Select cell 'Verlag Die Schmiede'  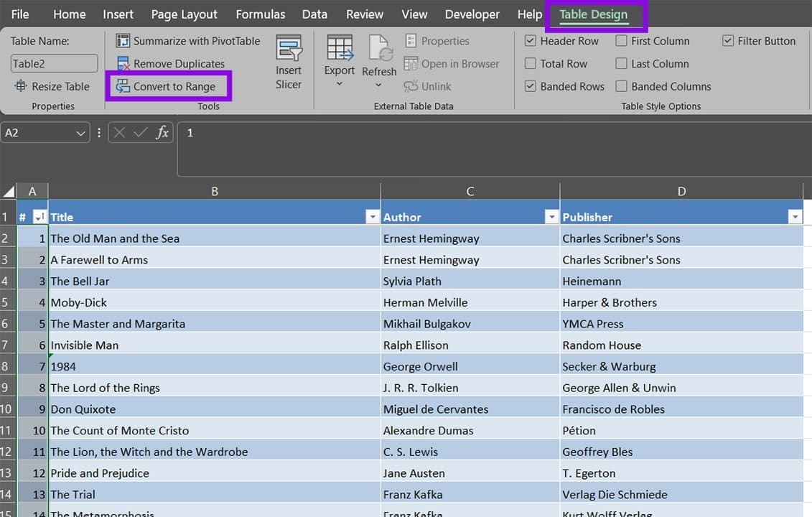(x=681, y=494)
